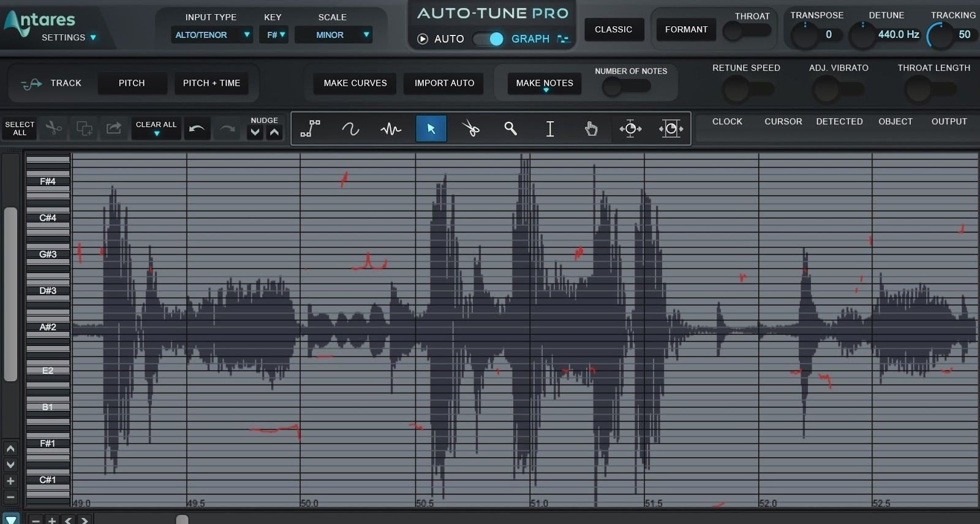Screen dimensions: 980x524
Task: Toggle the Number of Notes switch
Action: coord(625,87)
